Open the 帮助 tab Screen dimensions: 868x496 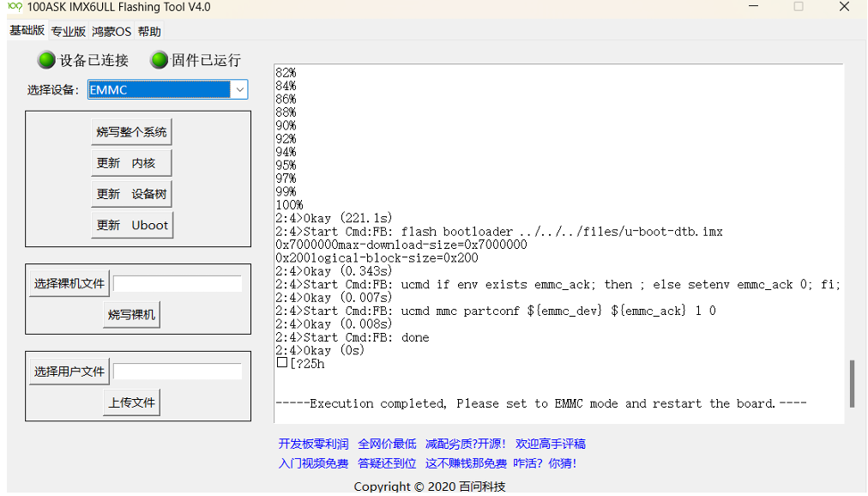(x=149, y=32)
